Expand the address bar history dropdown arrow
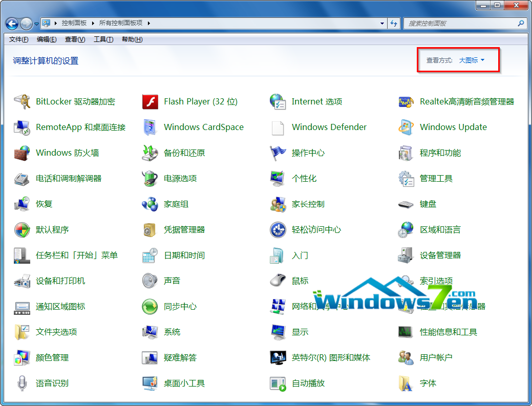 click(382, 24)
